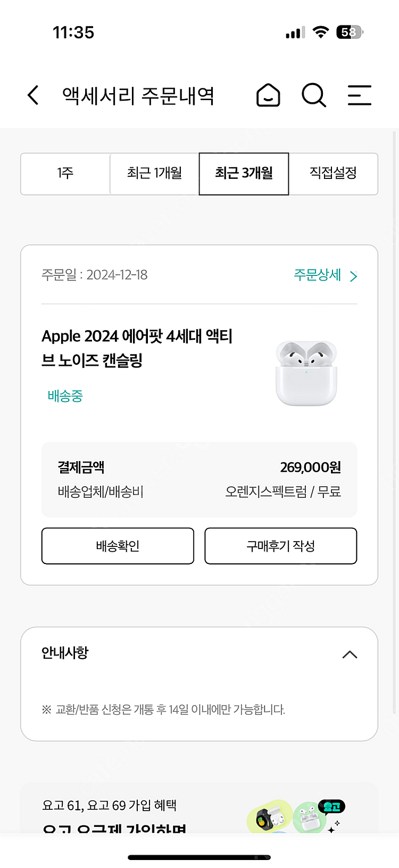Open the Apple 2024 에어팟 4세대 product title
The width and height of the screenshot is (399, 868).
click(137, 348)
